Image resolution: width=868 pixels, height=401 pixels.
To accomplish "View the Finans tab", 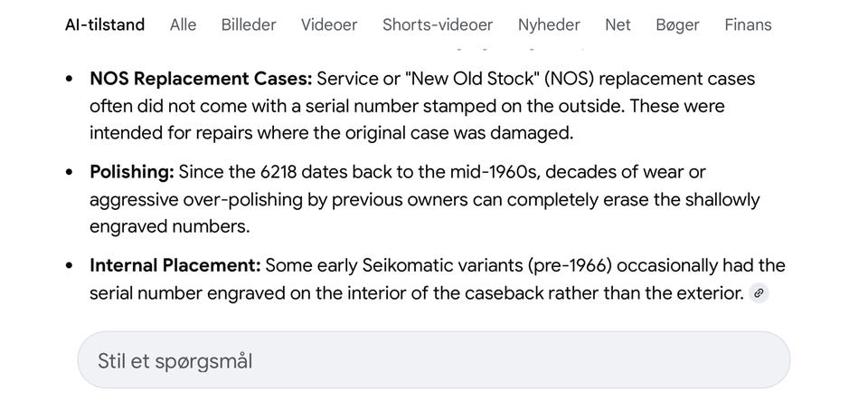I will pyautogui.click(x=748, y=24).
